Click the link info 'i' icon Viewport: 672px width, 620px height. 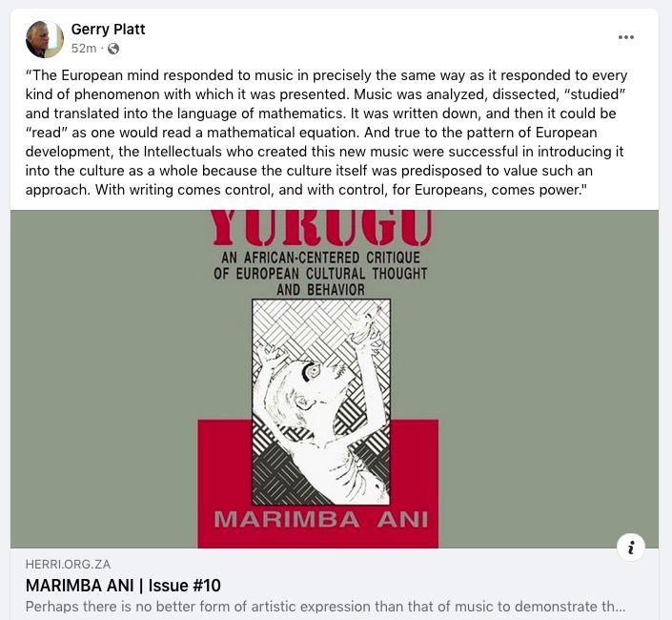coord(630,548)
